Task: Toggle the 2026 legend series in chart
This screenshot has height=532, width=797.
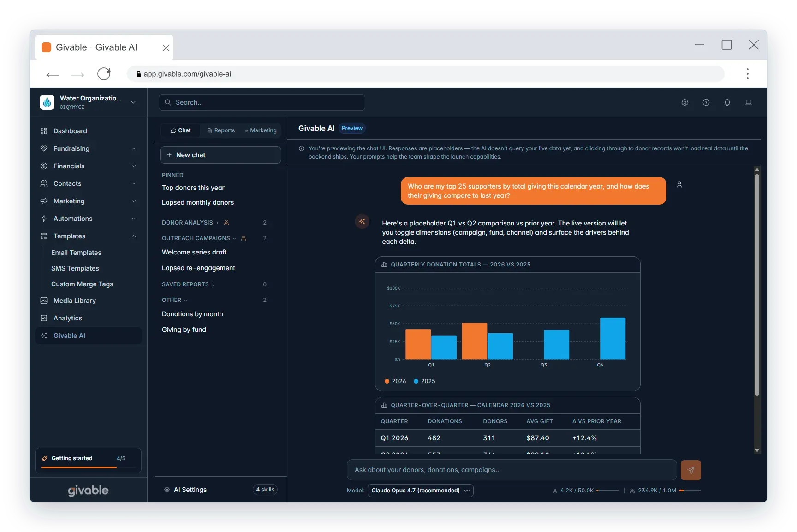Action: [x=395, y=381]
